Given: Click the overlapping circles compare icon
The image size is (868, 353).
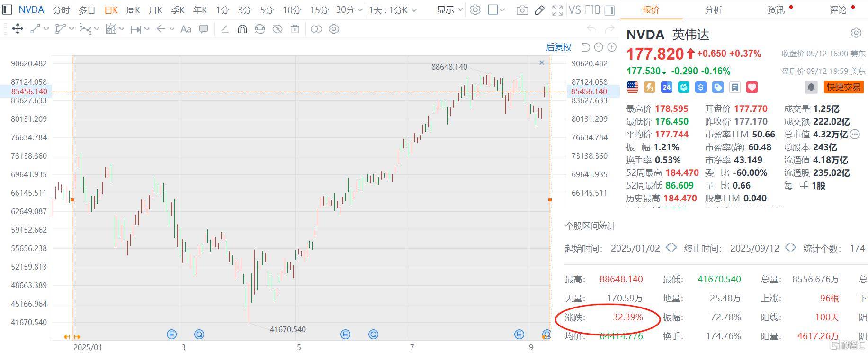Looking at the screenshot, I should coord(316,29).
